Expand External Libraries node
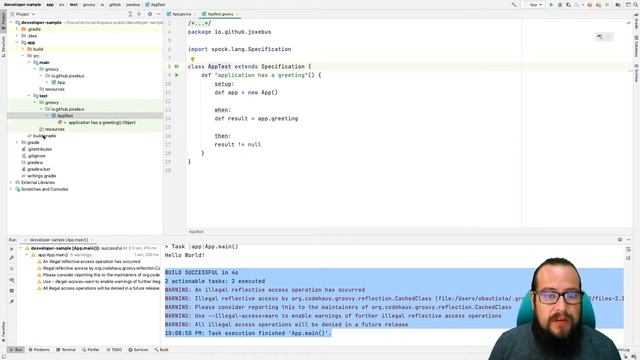 (11, 182)
